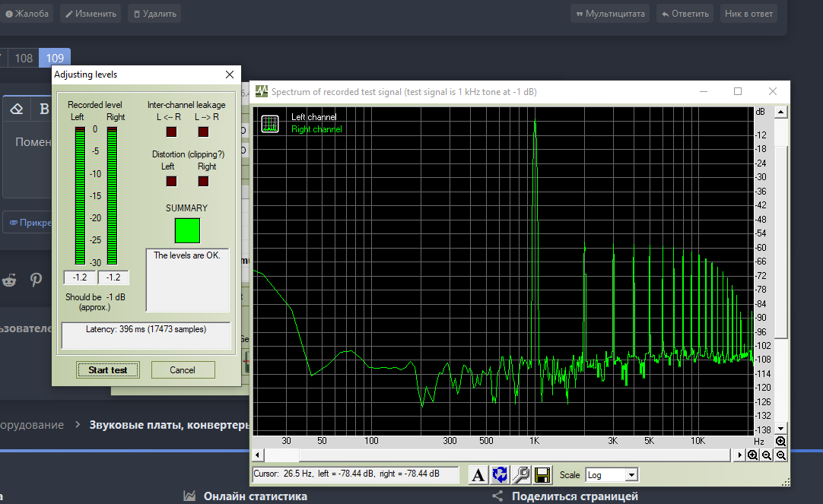Click the Right distortion clipping indicator

[204, 182]
